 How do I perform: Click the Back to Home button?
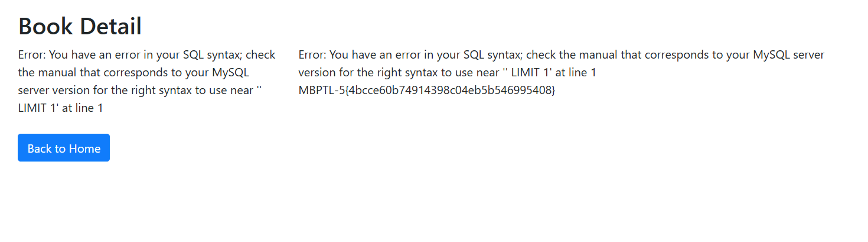pos(64,148)
